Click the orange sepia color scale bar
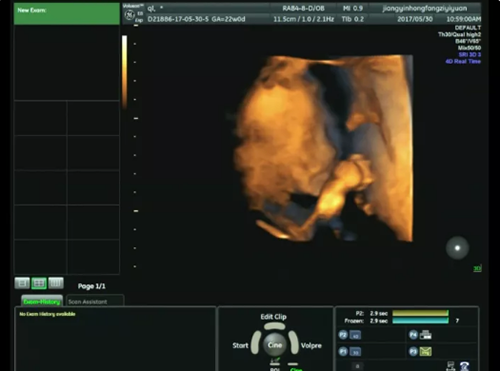Viewport: 500px width, 371px height. (x=124, y=72)
